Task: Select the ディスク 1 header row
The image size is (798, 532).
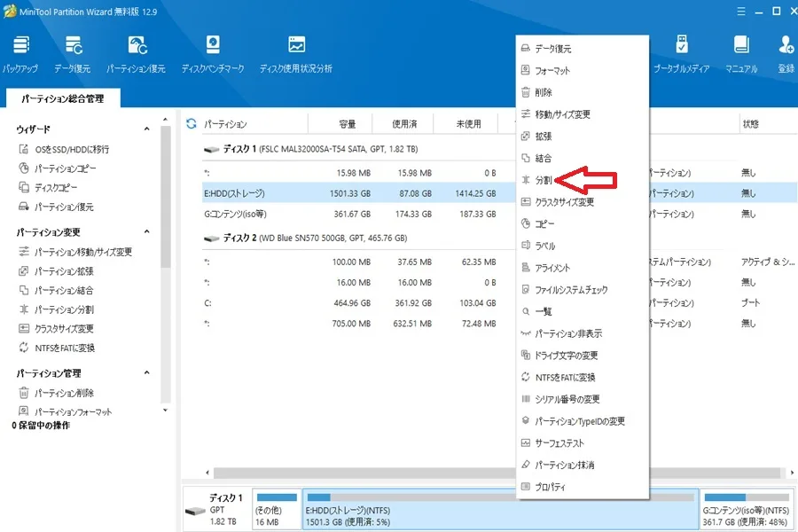Action: click(359, 149)
